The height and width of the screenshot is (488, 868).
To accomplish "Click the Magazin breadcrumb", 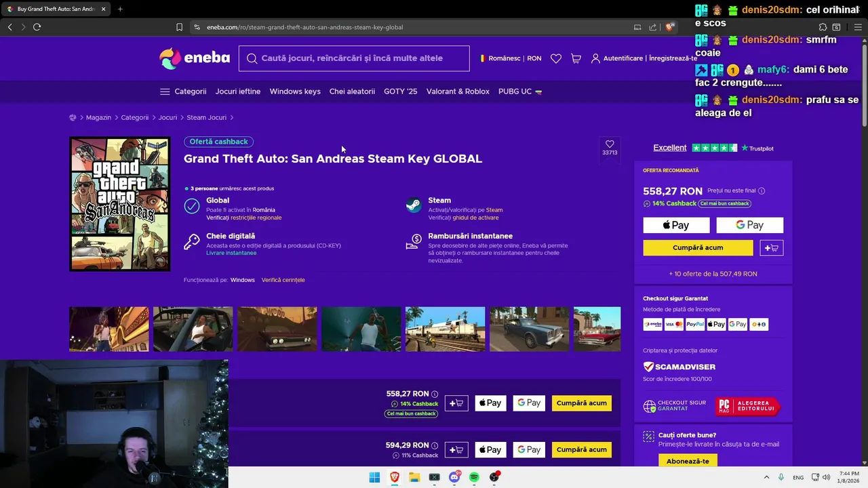I will click(98, 117).
